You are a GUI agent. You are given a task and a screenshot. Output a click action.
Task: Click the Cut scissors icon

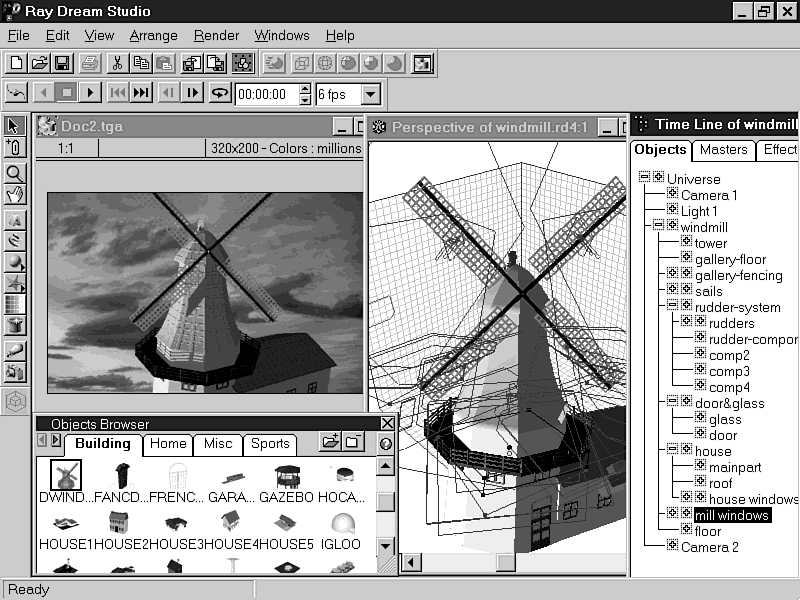(x=117, y=63)
